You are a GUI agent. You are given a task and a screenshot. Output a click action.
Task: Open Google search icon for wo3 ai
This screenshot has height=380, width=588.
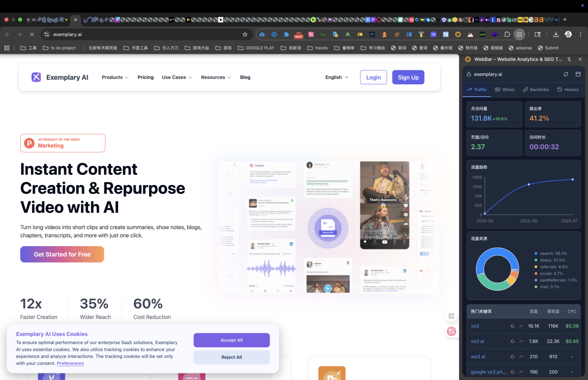click(513, 357)
